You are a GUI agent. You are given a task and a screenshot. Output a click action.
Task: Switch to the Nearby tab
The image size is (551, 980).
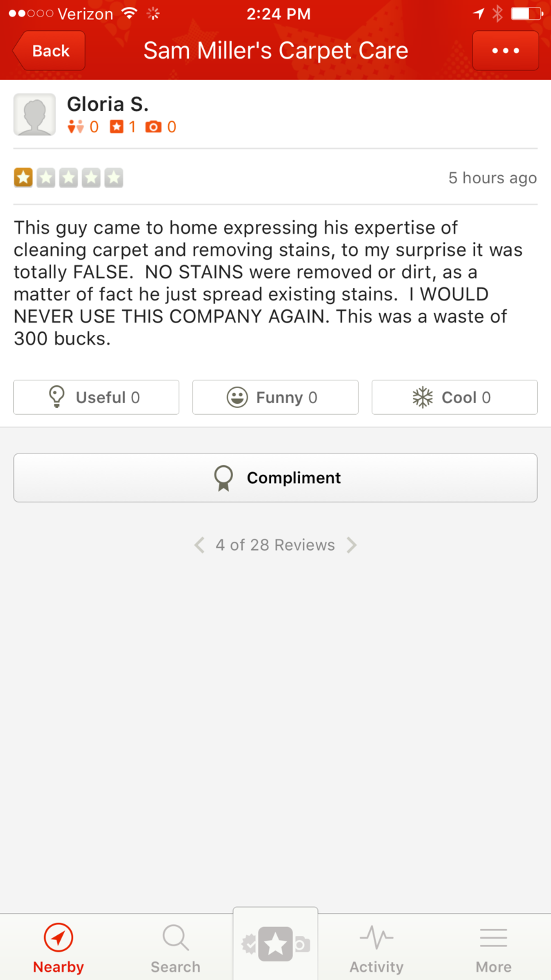click(x=59, y=948)
